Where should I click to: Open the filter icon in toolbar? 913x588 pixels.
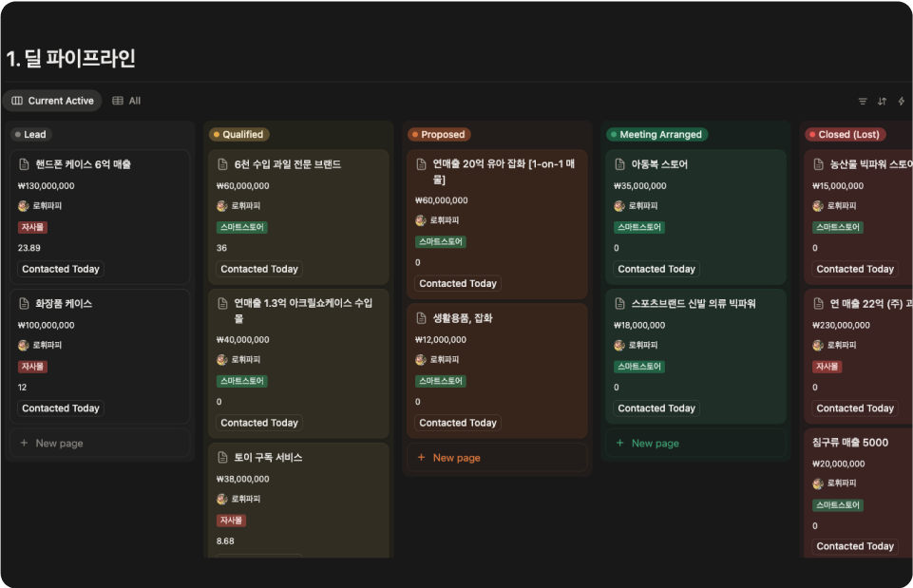tap(863, 102)
